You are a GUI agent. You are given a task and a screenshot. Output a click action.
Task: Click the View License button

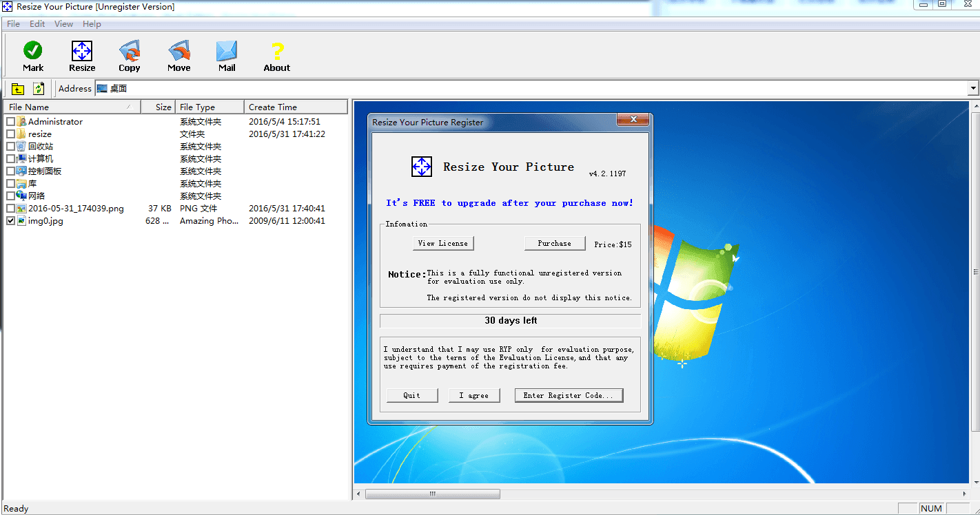[443, 243]
